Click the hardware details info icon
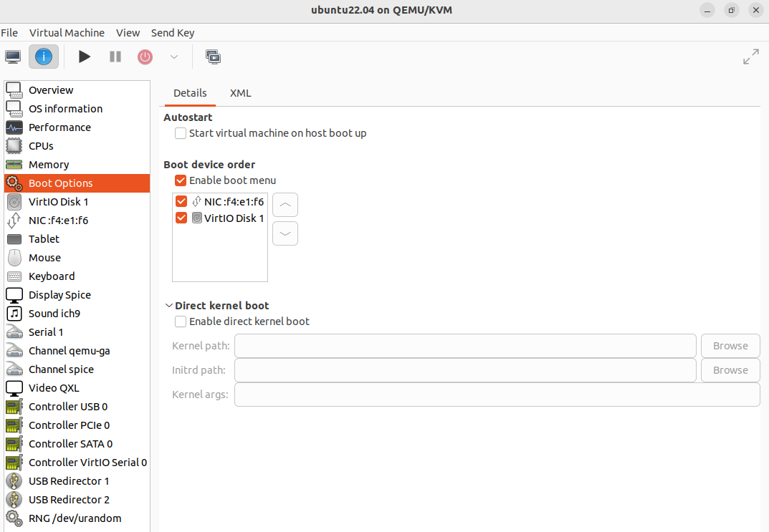 (x=44, y=57)
